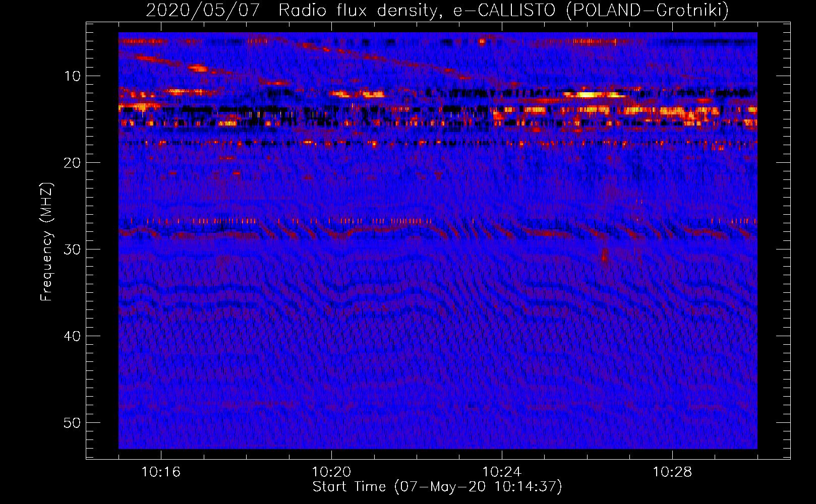Select the 10 MHz frequency tick label
The width and height of the screenshot is (816, 504).
point(73,76)
